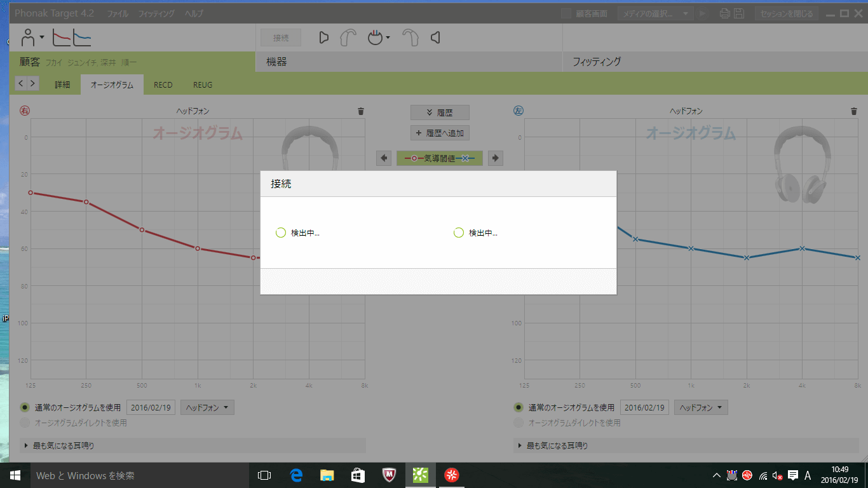Click media play arrow icon
The height and width of the screenshot is (488, 868).
click(702, 13)
